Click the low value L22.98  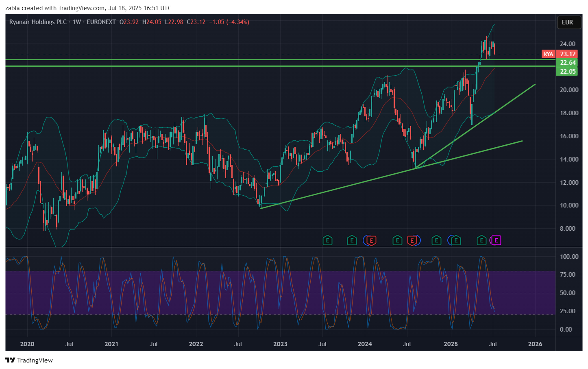[x=174, y=22]
